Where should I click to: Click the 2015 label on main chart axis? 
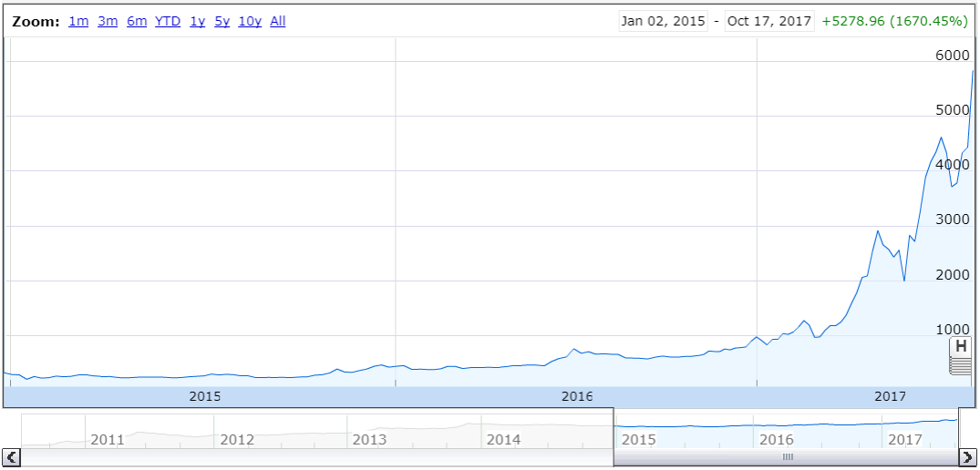[x=206, y=396]
